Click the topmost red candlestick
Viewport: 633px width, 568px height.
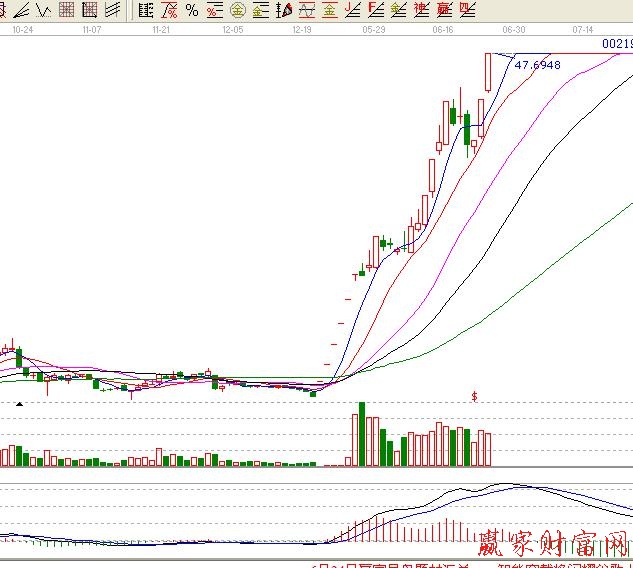488,71
